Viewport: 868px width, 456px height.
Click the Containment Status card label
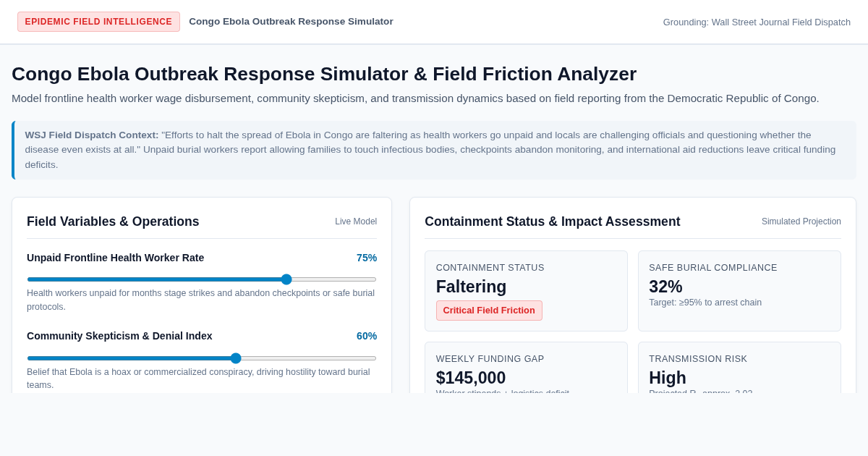click(490, 268)
